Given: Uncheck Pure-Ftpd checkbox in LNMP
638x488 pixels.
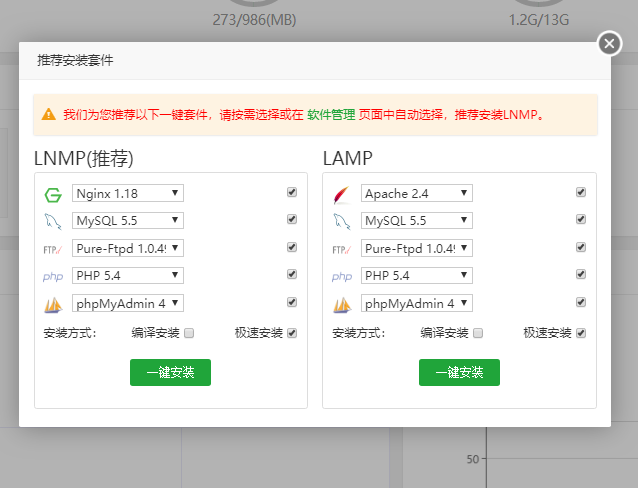Looking at the screenshot, I should coord(292,247).
